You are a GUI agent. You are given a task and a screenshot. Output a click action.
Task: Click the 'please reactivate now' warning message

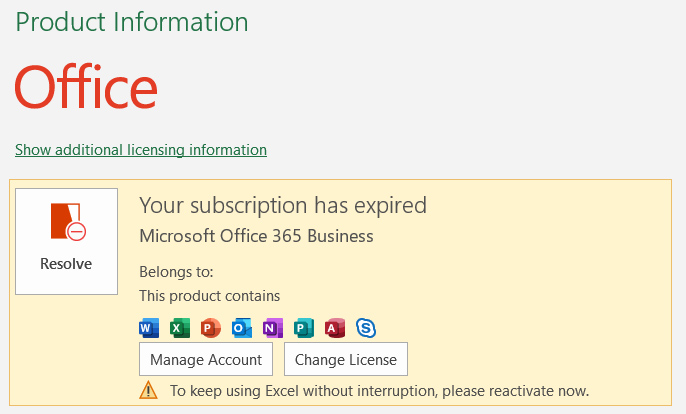coord(379,390)
